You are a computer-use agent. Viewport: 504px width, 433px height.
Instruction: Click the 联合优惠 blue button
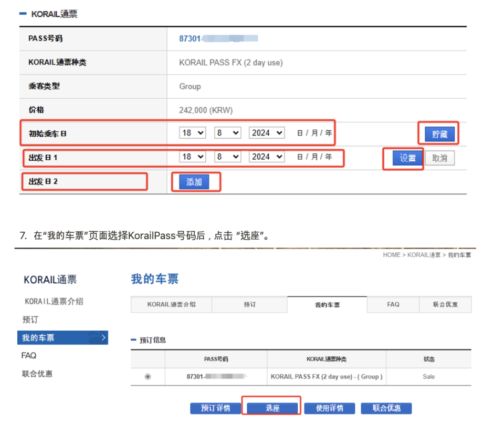pos(386,408)
